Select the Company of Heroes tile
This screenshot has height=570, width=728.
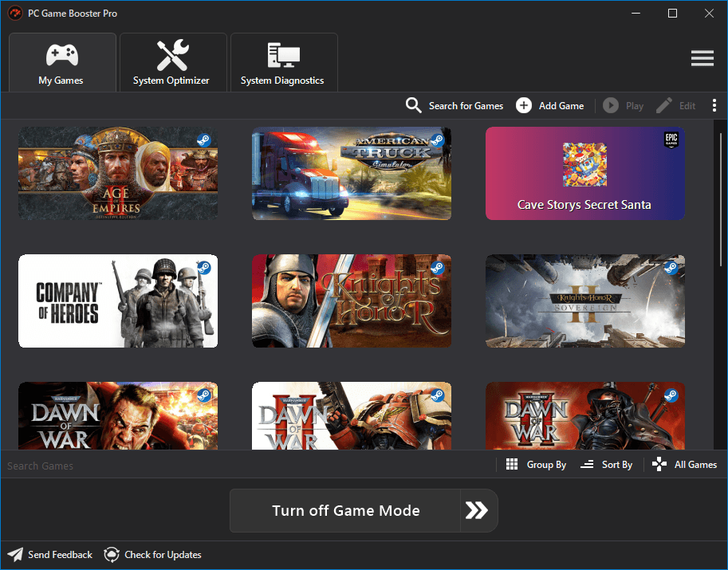[118, 301]
